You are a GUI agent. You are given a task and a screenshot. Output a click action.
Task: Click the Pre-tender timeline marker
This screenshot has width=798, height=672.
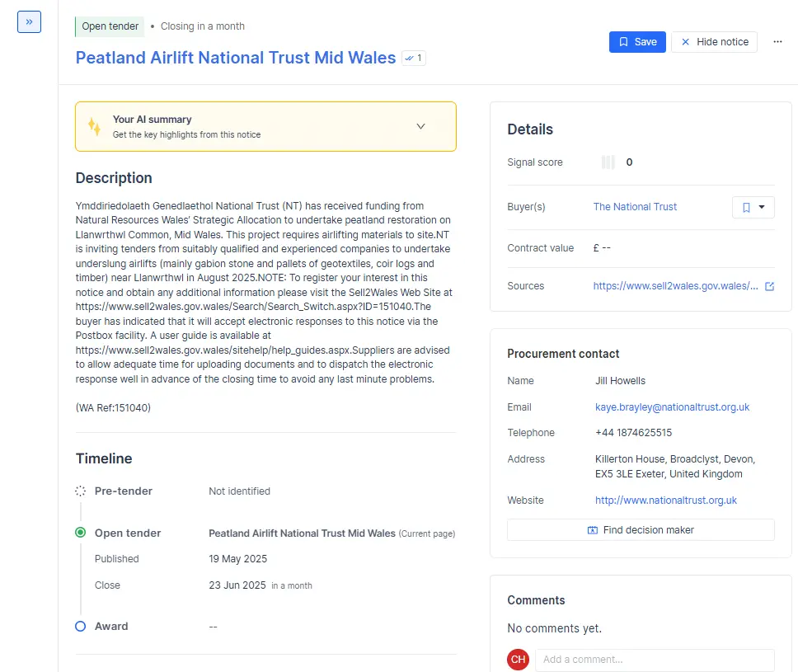pos(81,491)
